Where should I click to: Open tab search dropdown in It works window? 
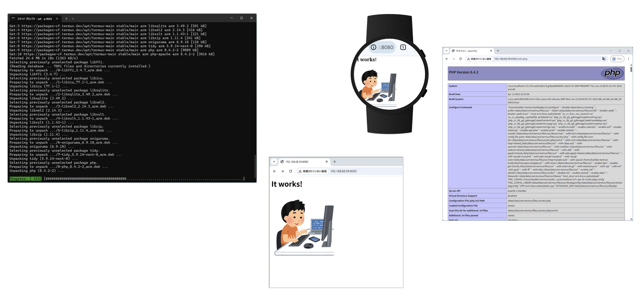[274, 162]
